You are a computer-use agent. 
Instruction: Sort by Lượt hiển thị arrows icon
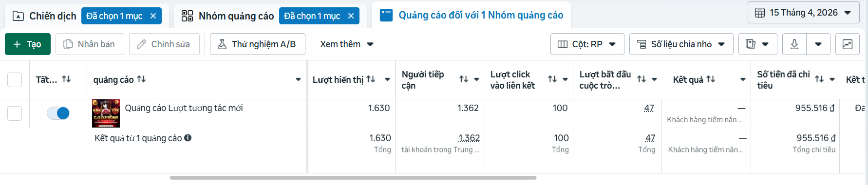371,79
